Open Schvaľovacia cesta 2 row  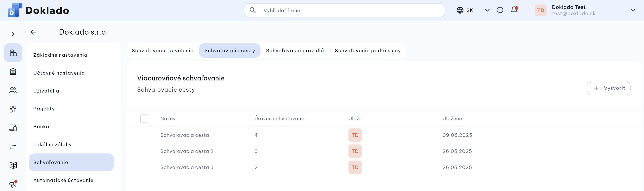pyautogui.click(x=383, y=151)
